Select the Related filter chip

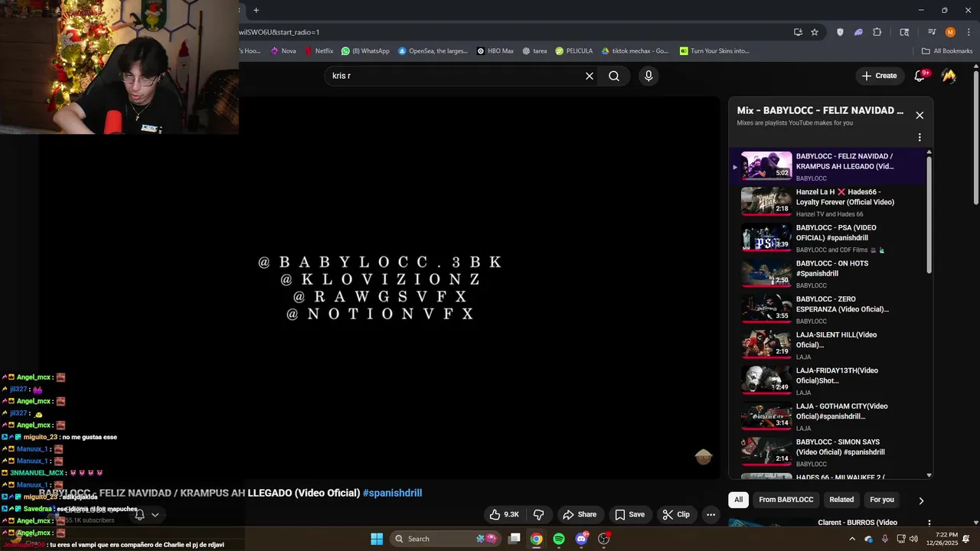[x=841, y=500]
